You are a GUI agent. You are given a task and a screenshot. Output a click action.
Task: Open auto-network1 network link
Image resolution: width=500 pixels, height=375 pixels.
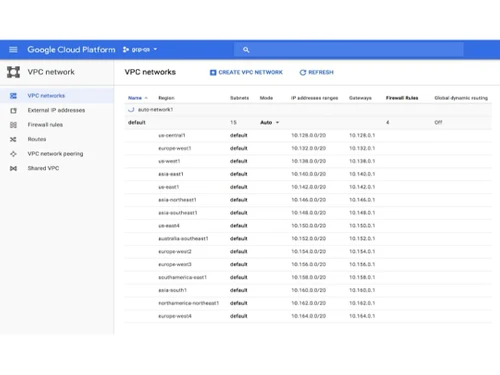click(x=155, y=109)
